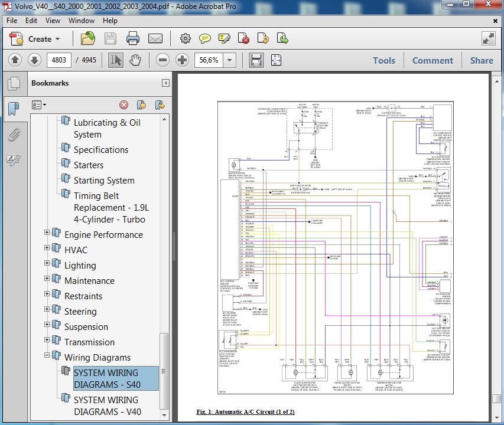Go to next page arrow
The image size is (504, 425).
click(34, 60)
